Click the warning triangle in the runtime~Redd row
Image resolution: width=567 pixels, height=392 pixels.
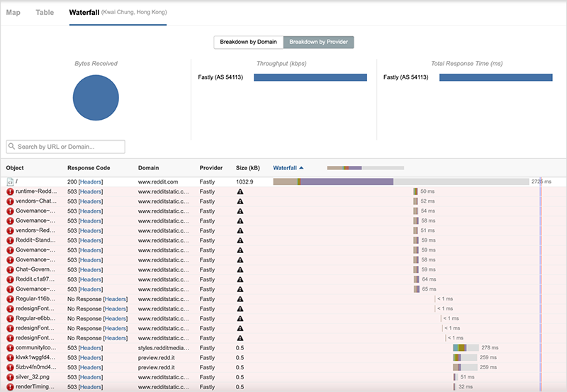pyautogui.click(x=240, y=191)
